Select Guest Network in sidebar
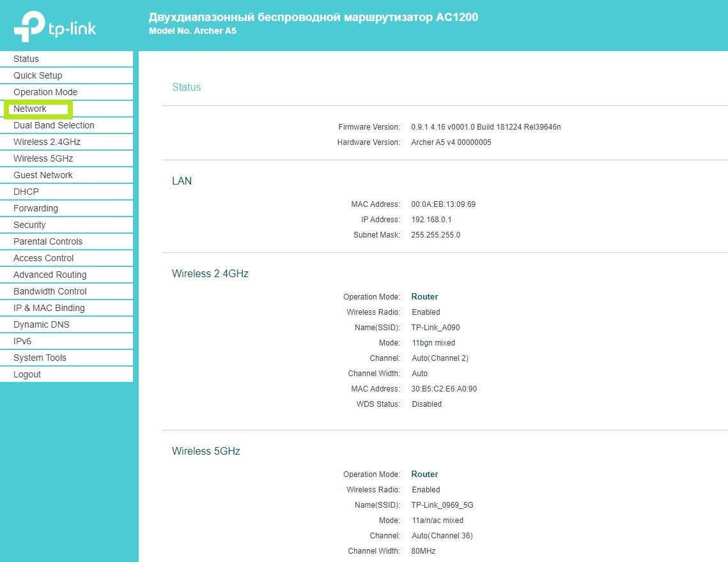This screenshot has height=562, width=728. (x=43, y=175)
